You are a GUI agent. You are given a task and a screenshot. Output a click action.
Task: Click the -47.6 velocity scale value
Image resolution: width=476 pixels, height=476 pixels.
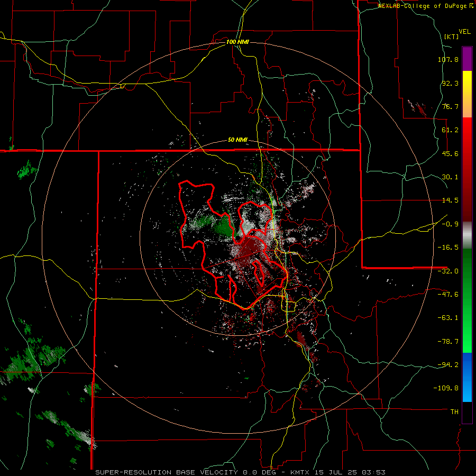tap(448, 295)
